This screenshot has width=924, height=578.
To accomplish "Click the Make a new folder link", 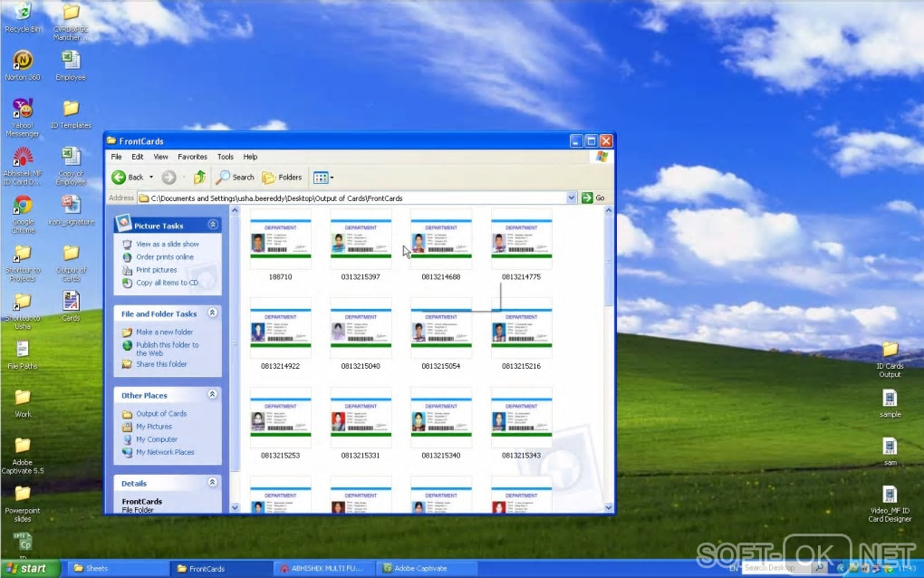I will click(164, 332).
